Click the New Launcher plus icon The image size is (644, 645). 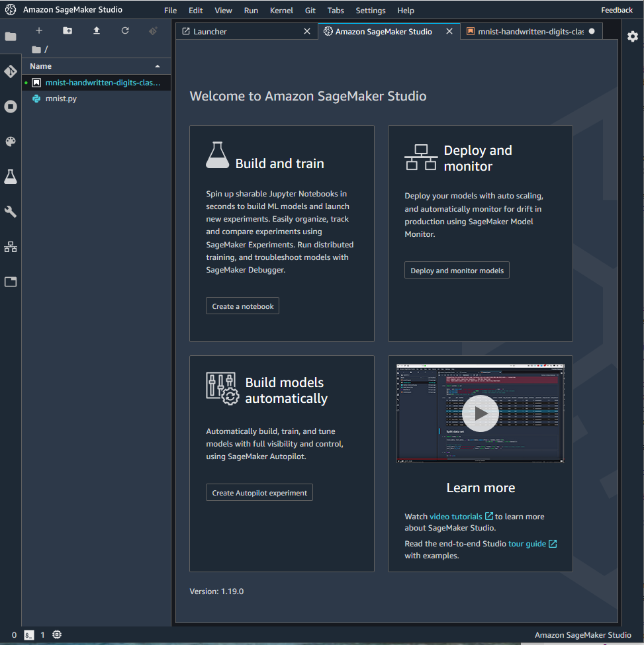coord(39,30)
